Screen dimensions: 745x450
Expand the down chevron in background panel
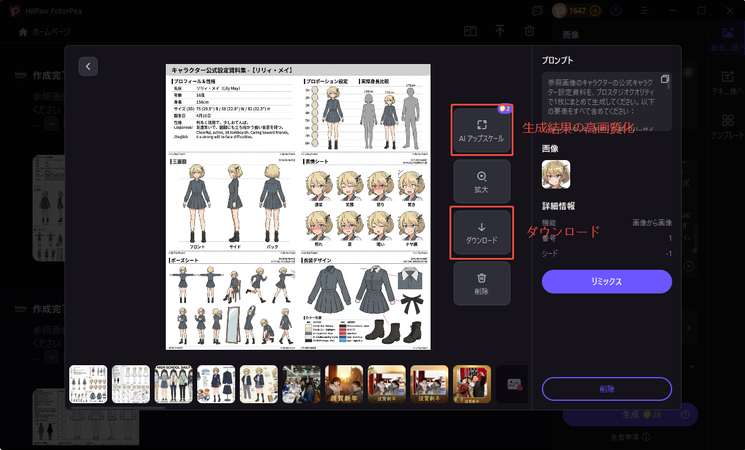point(691,366)
